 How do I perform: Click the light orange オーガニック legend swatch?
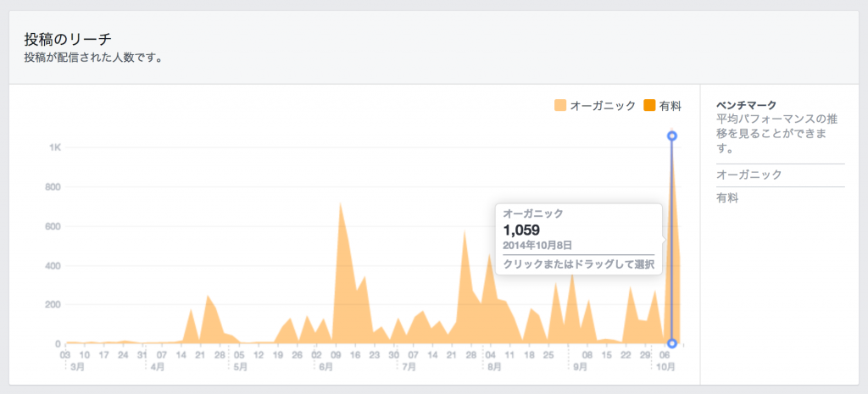(x=559, y=106)
